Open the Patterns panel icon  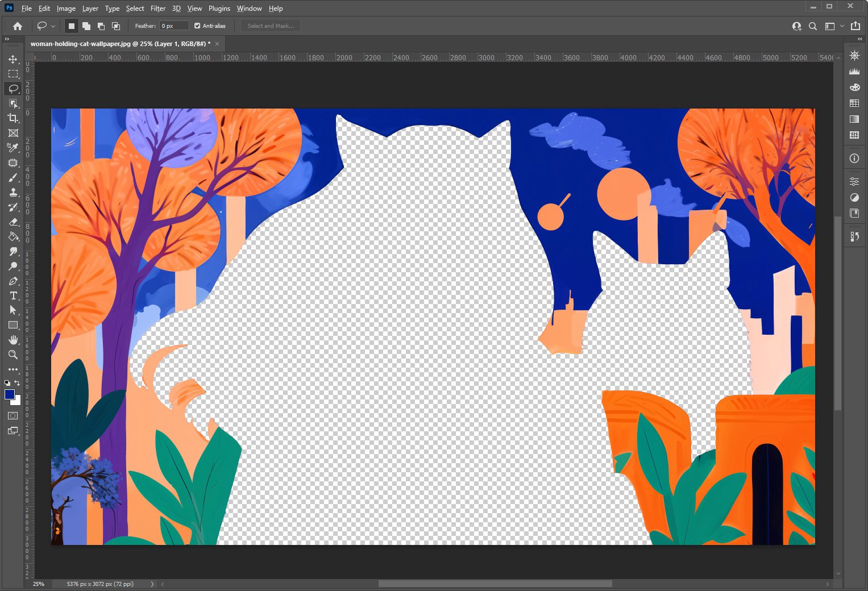pos(854,135)
